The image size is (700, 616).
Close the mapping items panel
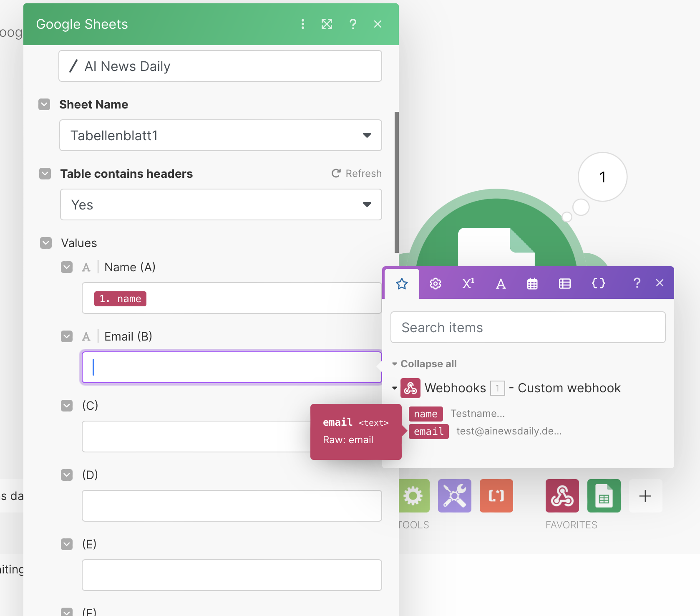660,283
